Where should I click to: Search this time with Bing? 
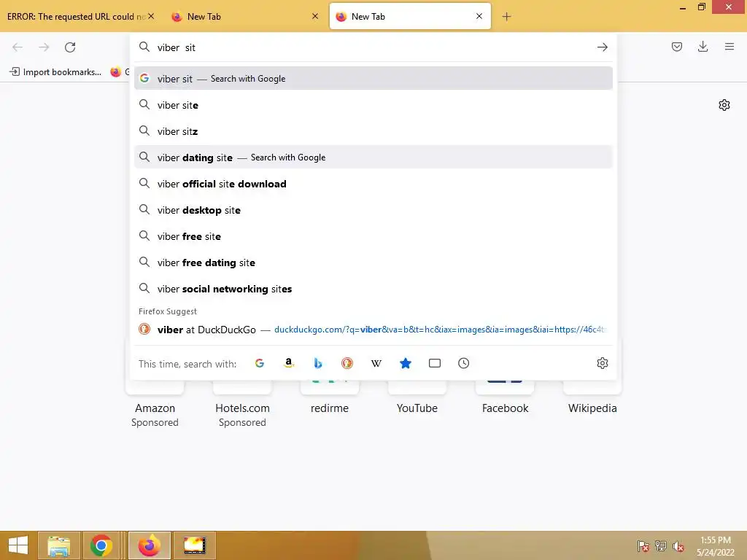coord(318,363)
